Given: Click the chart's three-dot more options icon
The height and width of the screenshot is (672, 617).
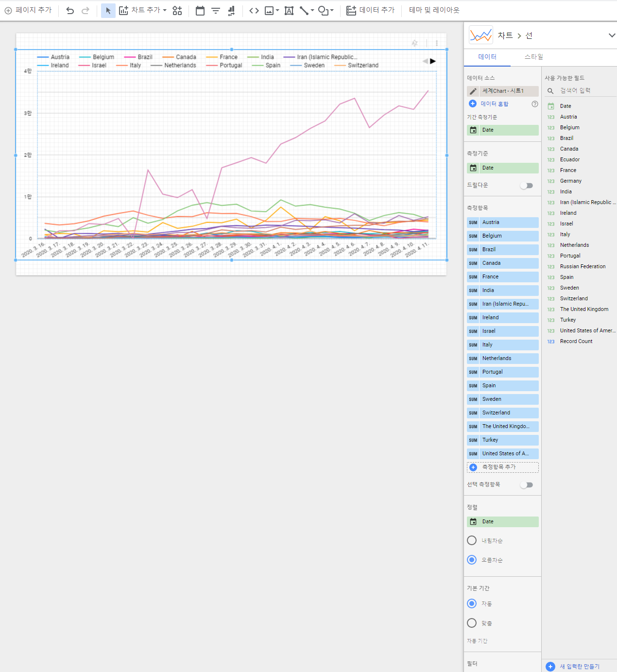Looking at the screenshot, I should click(437, 43).
